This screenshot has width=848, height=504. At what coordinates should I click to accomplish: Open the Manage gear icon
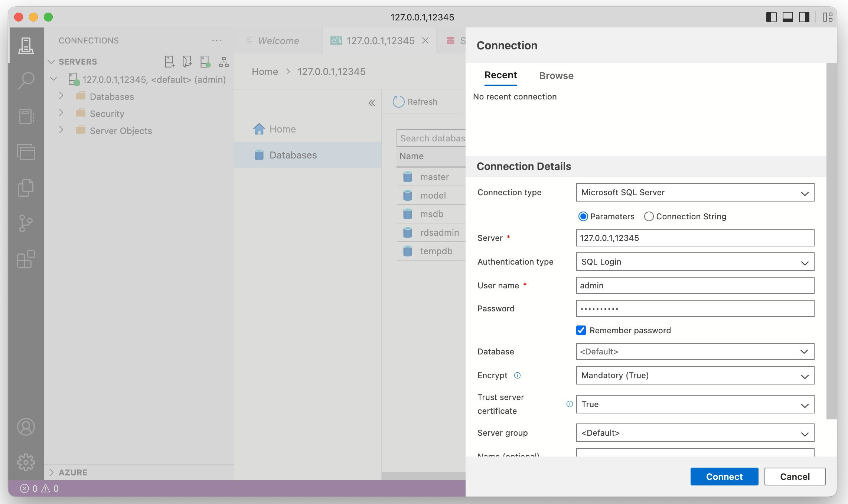(x=26, y=462)
